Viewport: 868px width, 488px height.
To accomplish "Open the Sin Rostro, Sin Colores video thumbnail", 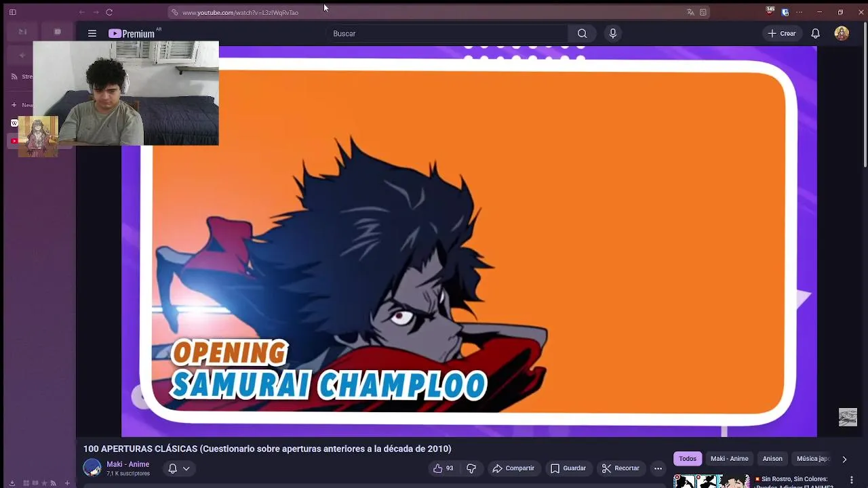I will coord(711,481).
